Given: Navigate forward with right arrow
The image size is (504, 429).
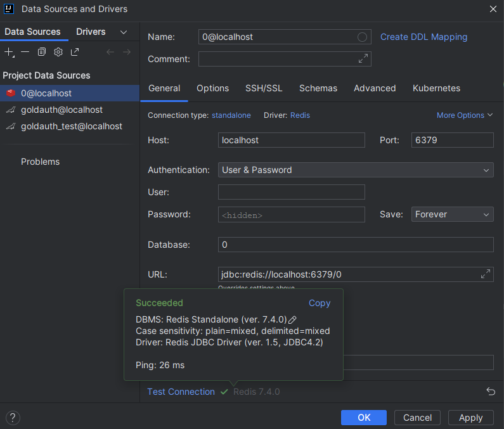Looking at the screenshot, I should (x=127, y=52).
